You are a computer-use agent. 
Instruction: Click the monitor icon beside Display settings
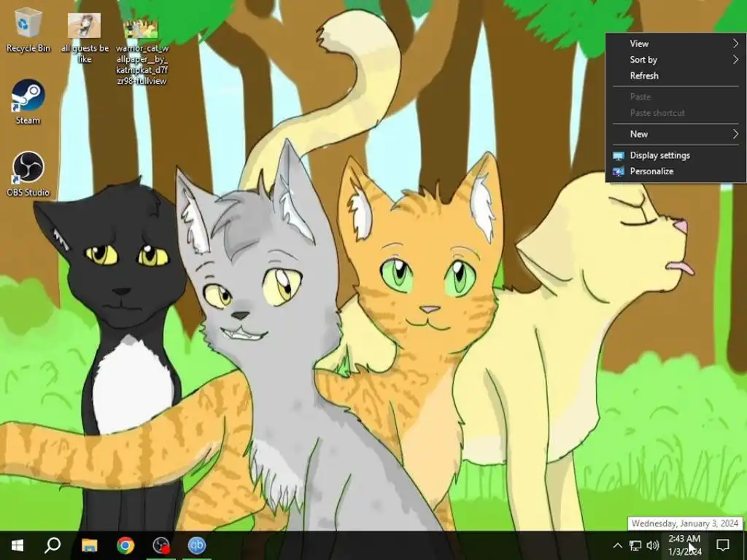(619, 156)
